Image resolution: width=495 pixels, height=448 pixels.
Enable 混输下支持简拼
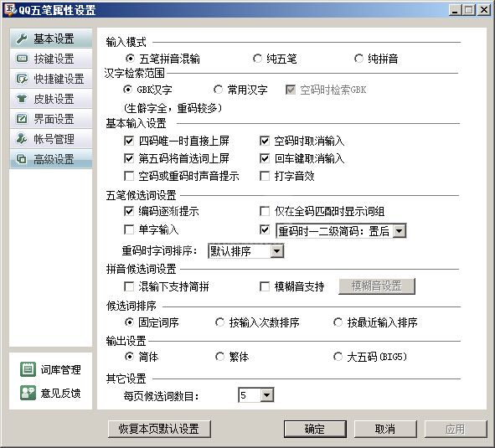129,286
